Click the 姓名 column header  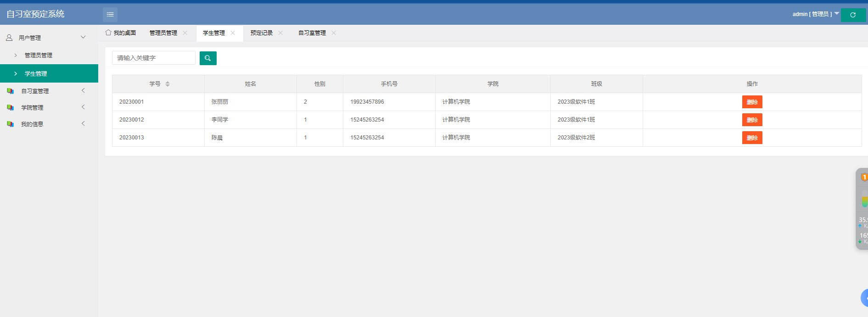click(x=251, y=84)
